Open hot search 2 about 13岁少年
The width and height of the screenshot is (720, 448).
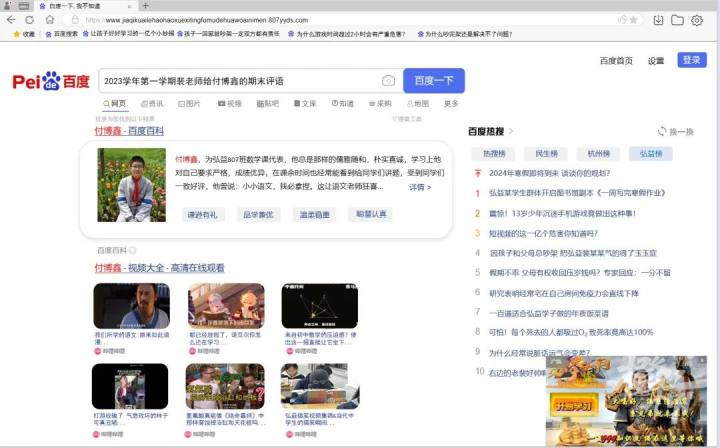pos(562,213)
